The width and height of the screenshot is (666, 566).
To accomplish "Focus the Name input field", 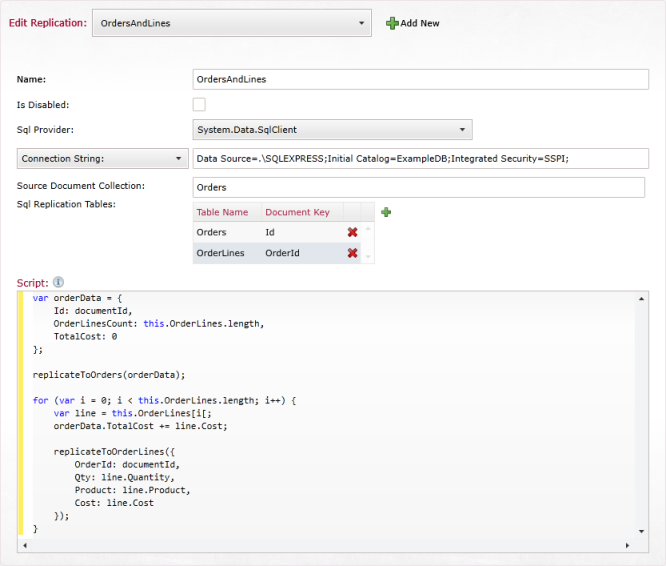I will tap(420, 79).
